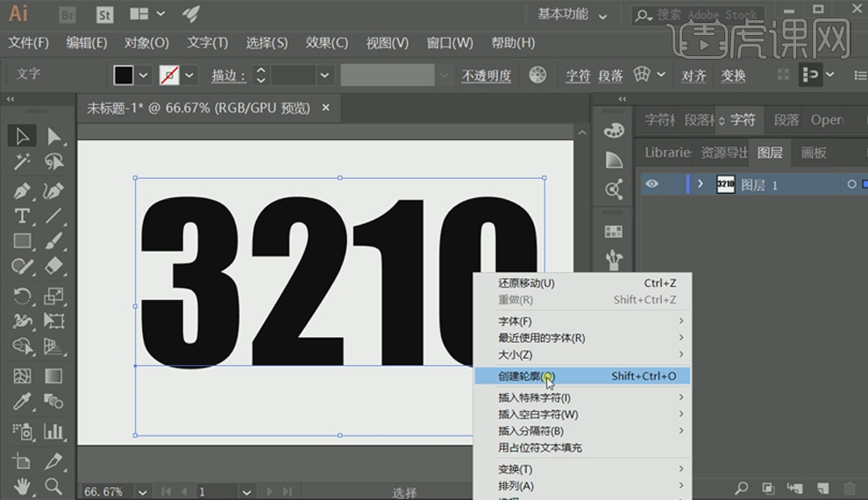Select the Direct Selection tool
Image resolution: width=868 pixels, height=500 pixels.
(x=54, y=136)
